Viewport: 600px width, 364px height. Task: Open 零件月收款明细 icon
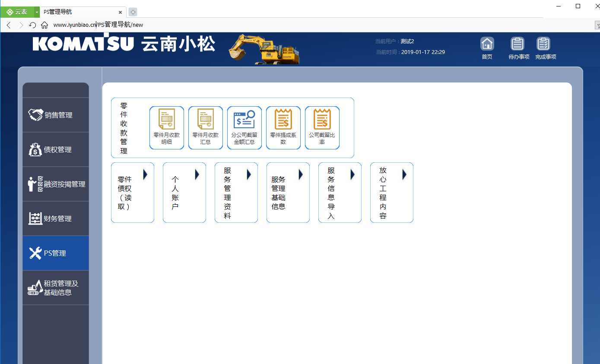(167, 128)
